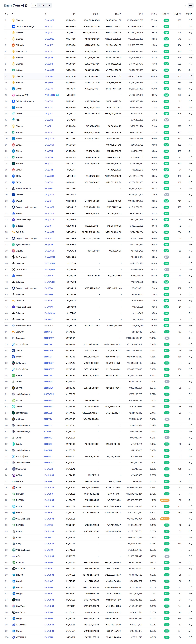Sort by the +2% 깊이 column header

96,14
